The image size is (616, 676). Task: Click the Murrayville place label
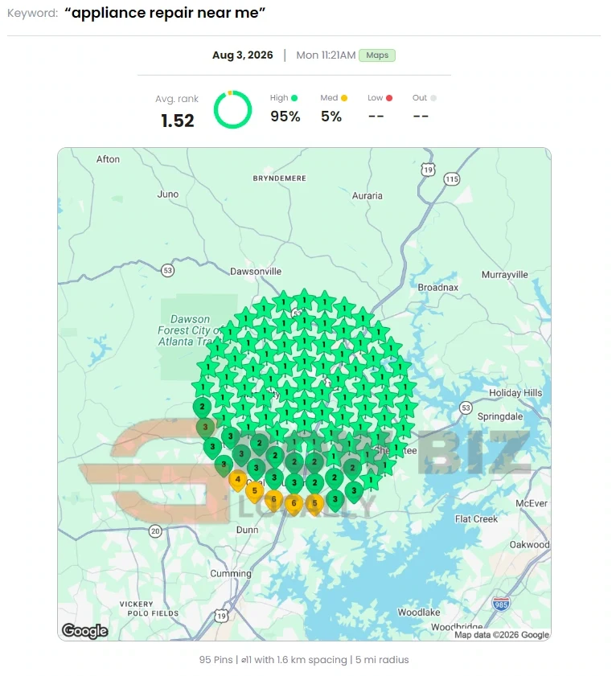tap(505, 275)
